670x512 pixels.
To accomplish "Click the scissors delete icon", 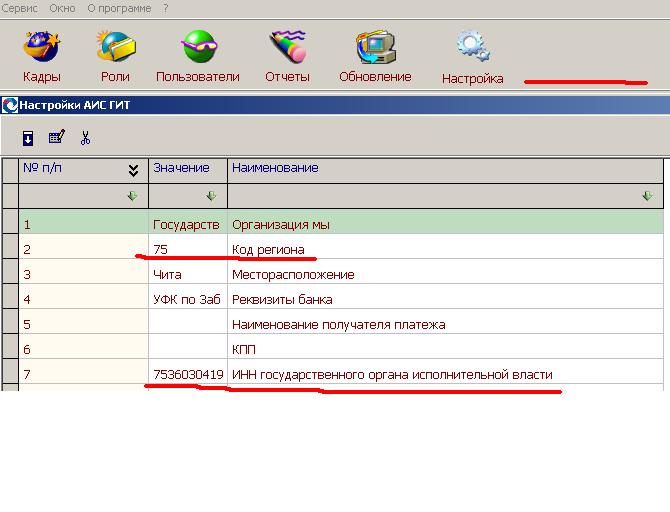I will (85, 138).
